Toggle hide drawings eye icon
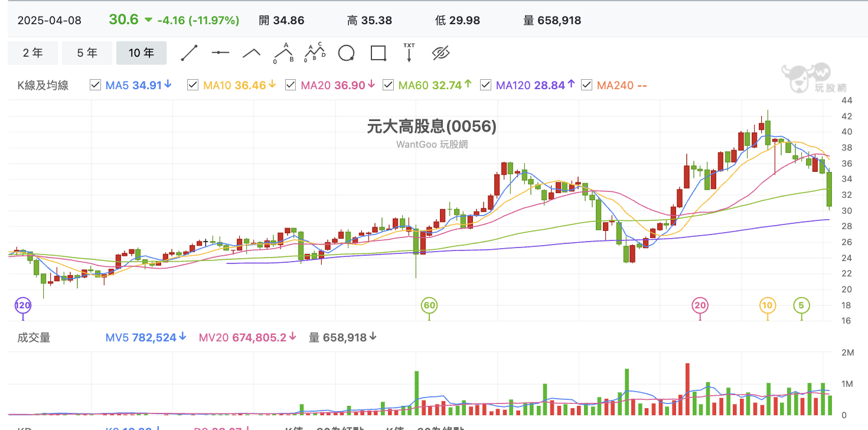Viewport: 868px width, 430px height. coord(441,53)
